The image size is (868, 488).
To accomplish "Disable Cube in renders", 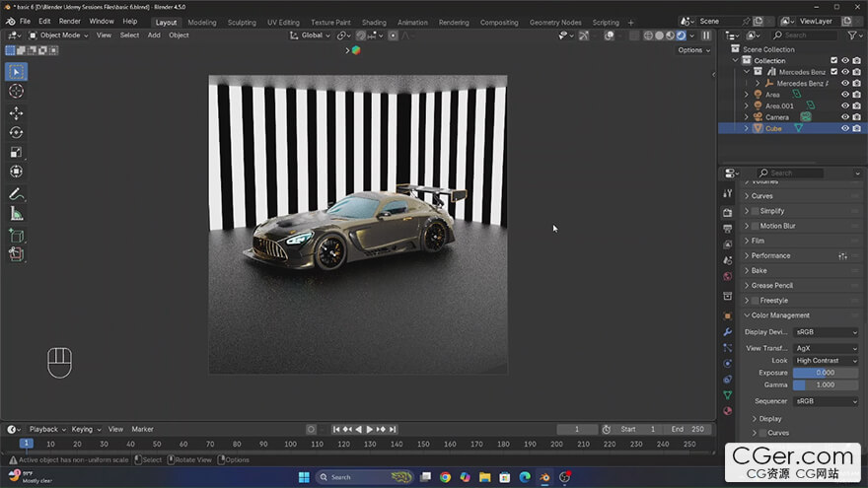I will [856, 128].
